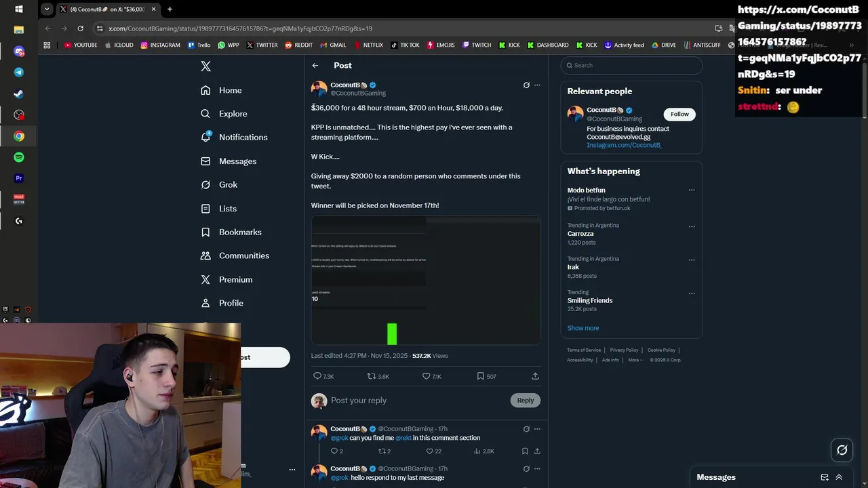Open Instagram.com/CoconutB_ link

coord(624,145)
